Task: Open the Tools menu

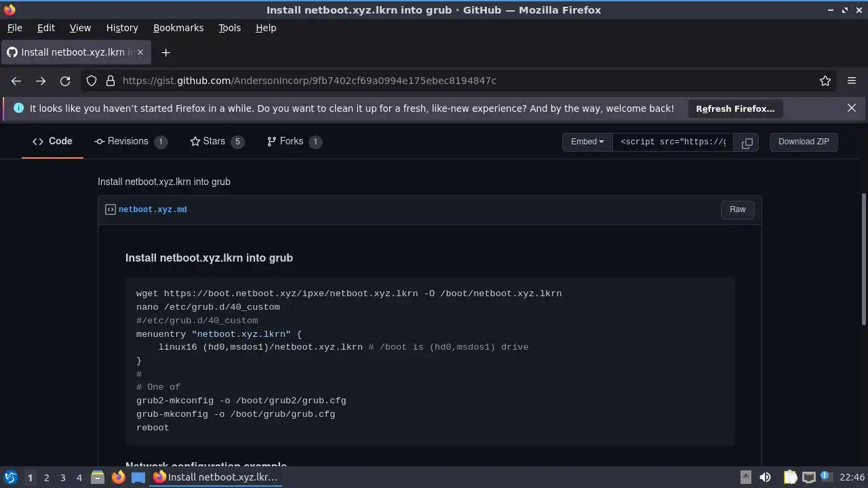Action: (x=229, y=28)
